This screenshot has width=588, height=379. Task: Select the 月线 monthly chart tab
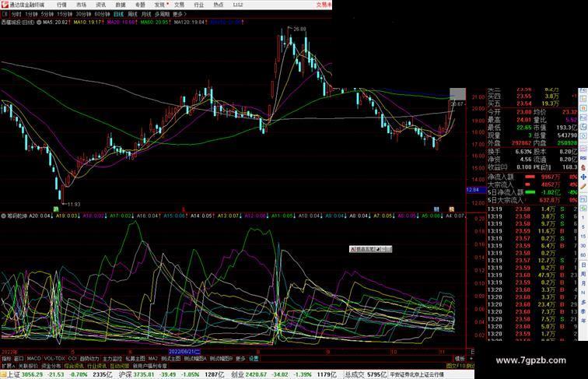[146, 14]
